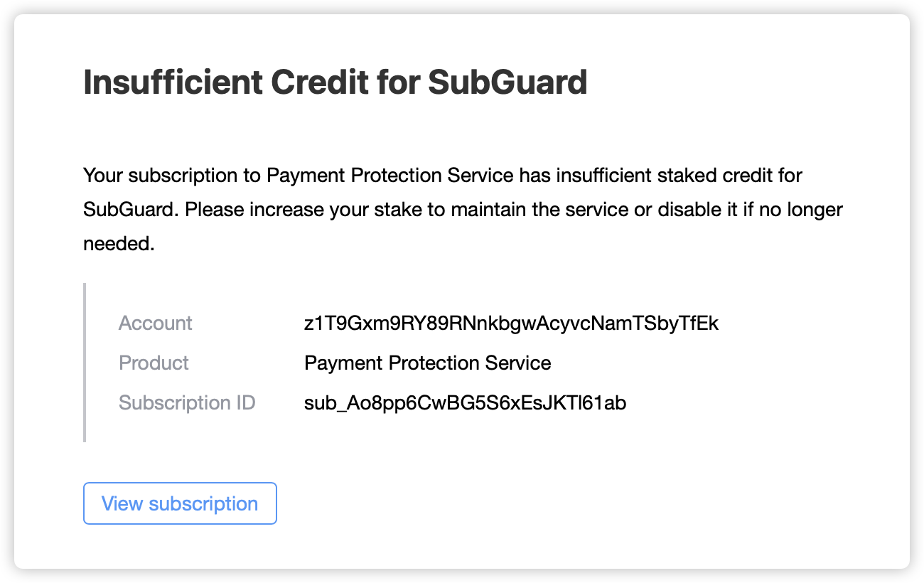This screenshot has height=583, width=924.
Task: Click the phrase maintain the service
Action: pos(540,210)
